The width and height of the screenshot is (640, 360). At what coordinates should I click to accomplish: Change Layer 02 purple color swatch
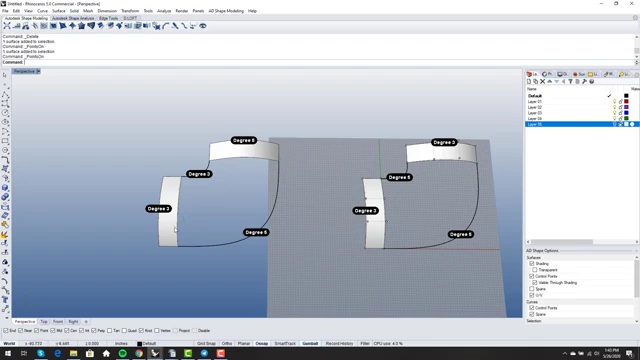[626, 107]
